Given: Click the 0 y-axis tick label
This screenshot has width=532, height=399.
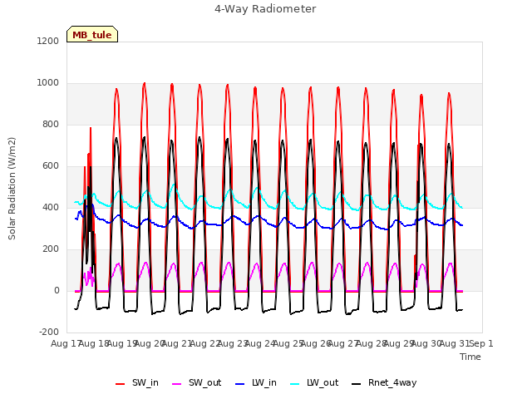Looking at the screenshot, I should [x=57, y=290].
